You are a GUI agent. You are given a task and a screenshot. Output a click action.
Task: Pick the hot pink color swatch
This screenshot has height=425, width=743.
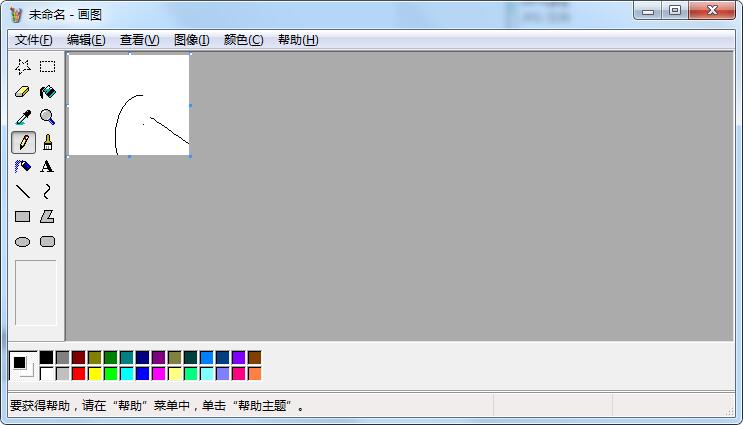[238, 373]
